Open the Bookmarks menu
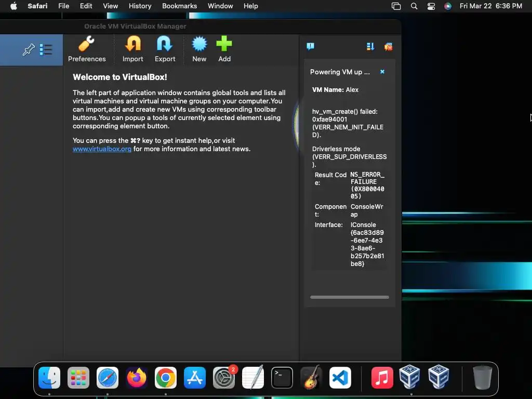Image resolution: width=532 pixels, height=399 pixels. click(179, 6)
